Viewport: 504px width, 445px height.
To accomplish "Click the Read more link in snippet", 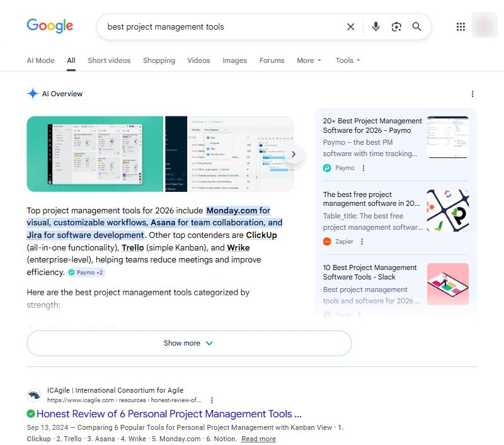I will [x=258, y=439].
